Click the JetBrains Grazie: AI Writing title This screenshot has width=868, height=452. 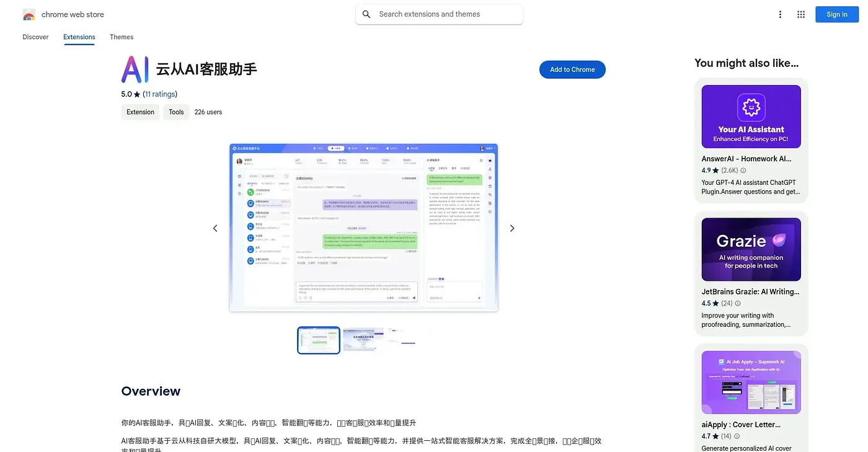[x=750, y=291]
